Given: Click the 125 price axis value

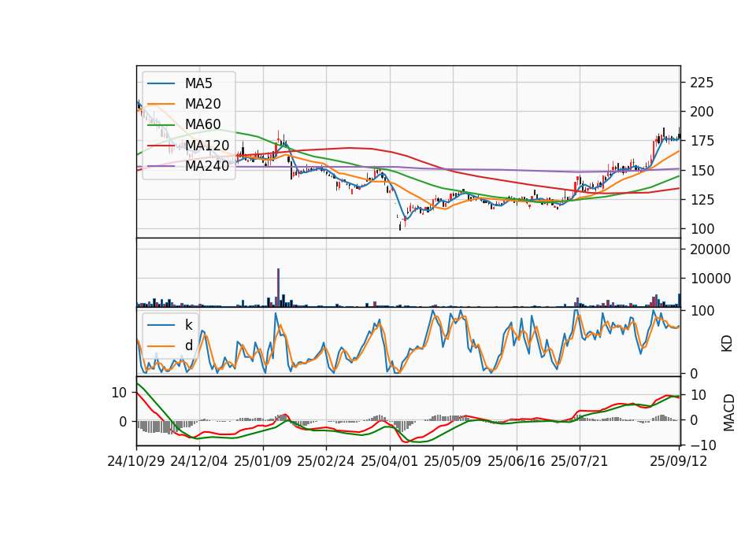Looking at the screenshot, I should pyautogui.click(x=702, y=199).
